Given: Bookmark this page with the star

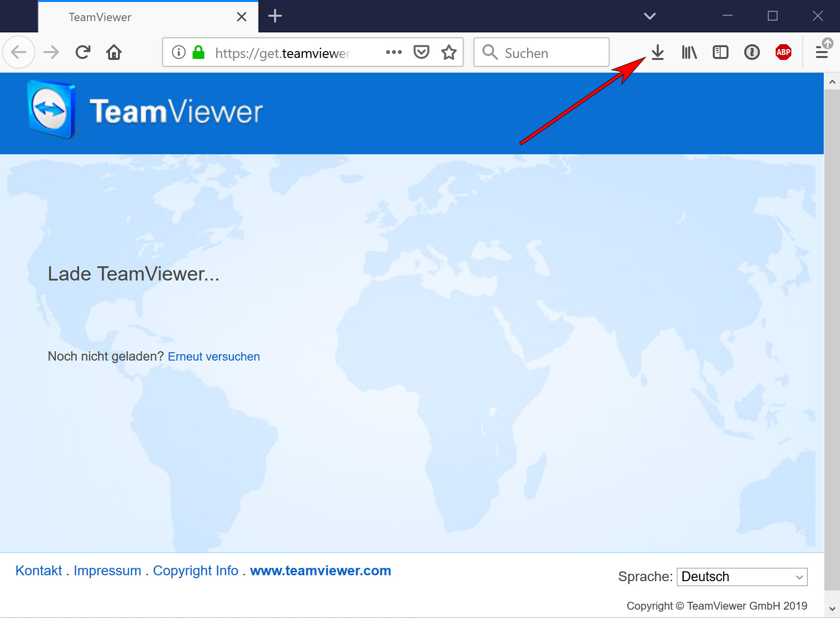Looking at the screenshot, I should click(449, 52).
